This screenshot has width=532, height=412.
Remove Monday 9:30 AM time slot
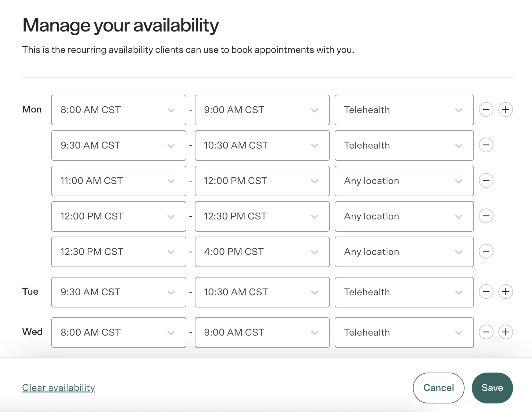486,145
